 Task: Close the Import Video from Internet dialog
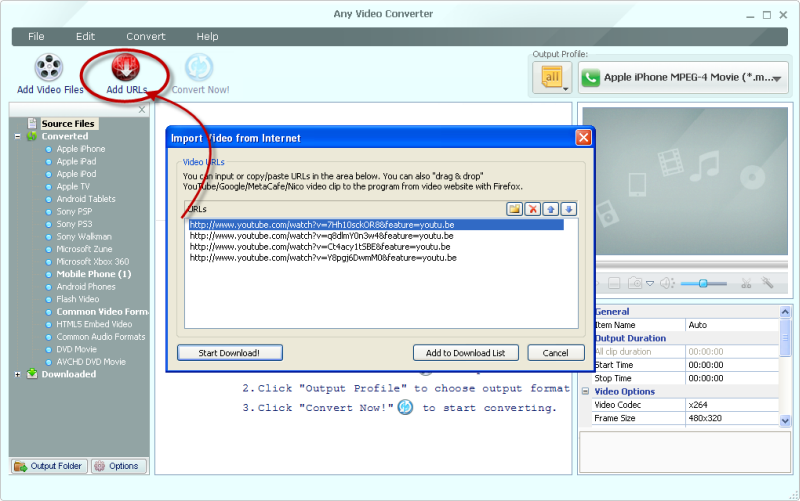583,138
